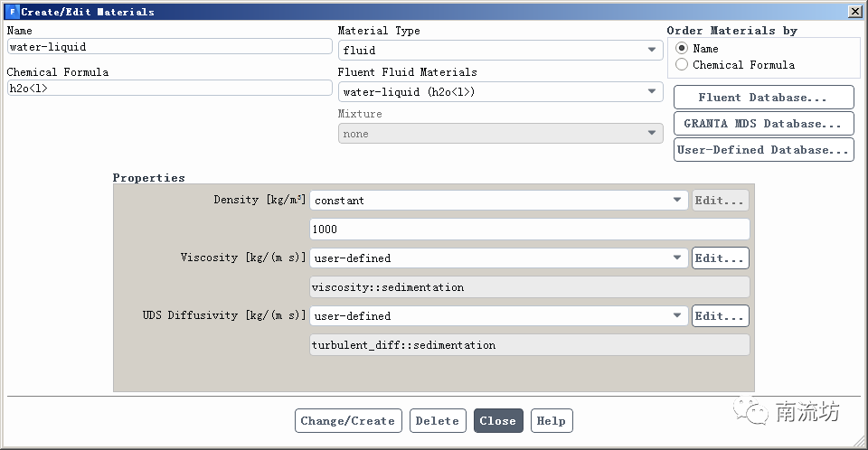Edit the Viscosity user-defined function
Screen dimensions: 868x450
coord(720,258)
